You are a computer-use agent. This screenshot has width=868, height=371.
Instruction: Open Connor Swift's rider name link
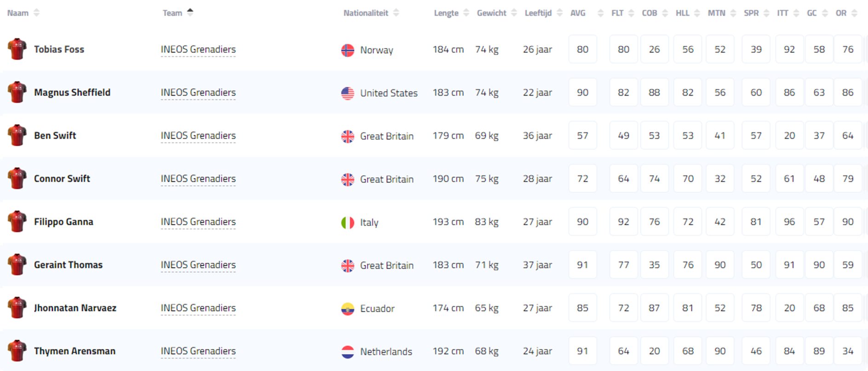click(62, 178)
